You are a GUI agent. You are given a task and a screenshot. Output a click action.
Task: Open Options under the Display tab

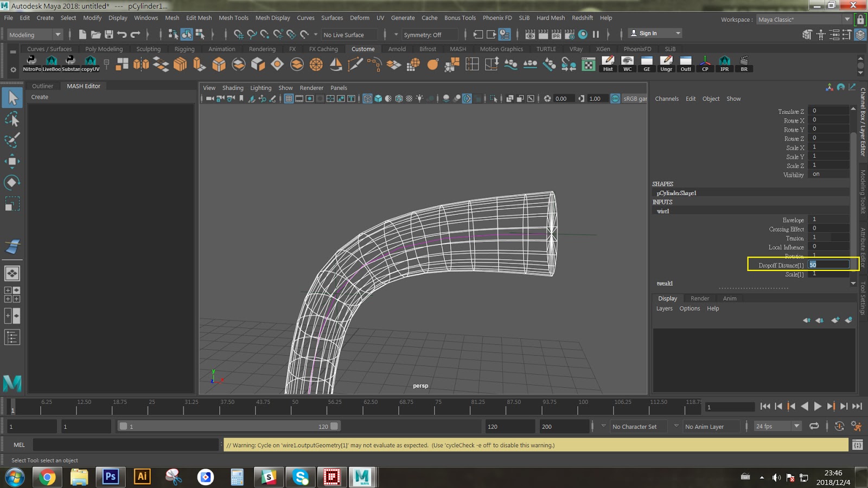(x=690, y=308)
